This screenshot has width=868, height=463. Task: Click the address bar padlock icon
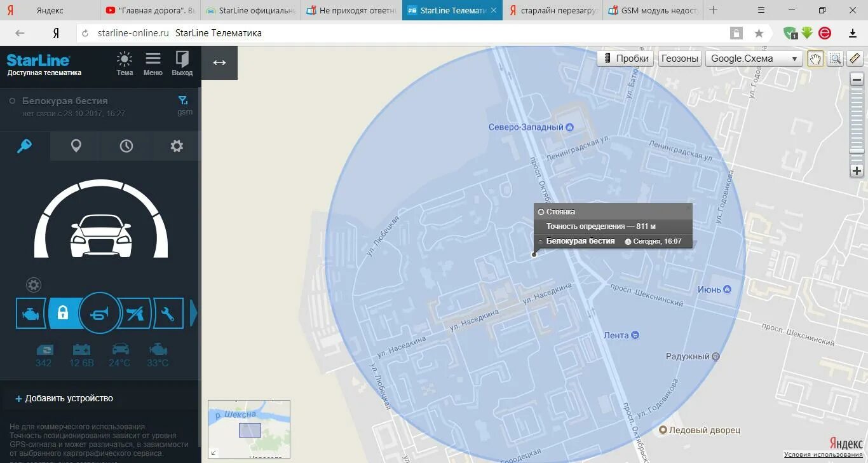click(x=736, y=33)
